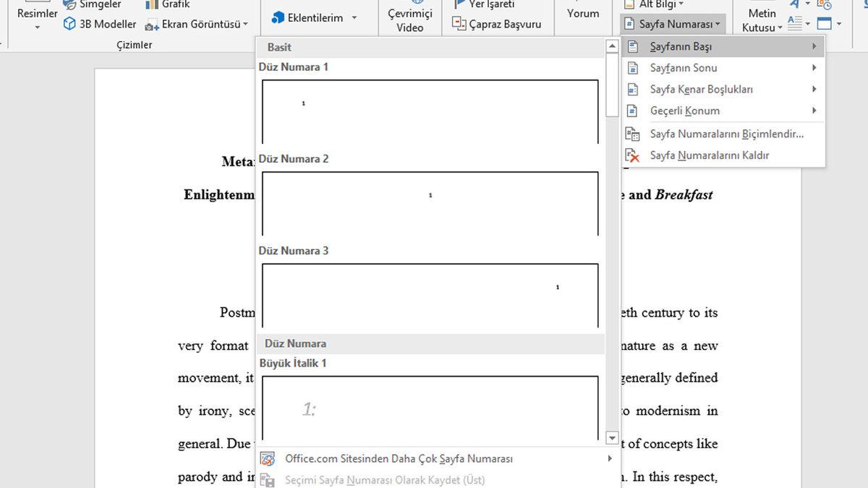Select Office.com Sitesinden Daha Çok Sayfa Numarası

click(399, 459)
